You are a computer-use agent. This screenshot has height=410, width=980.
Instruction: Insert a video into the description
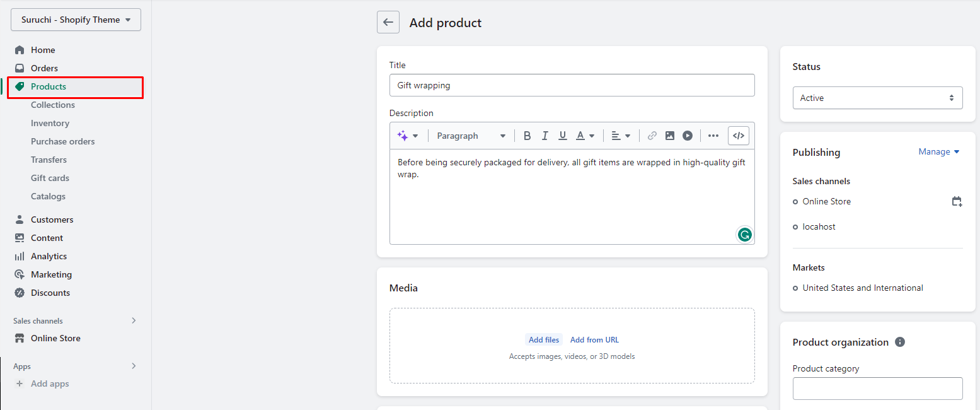point(688,136)
